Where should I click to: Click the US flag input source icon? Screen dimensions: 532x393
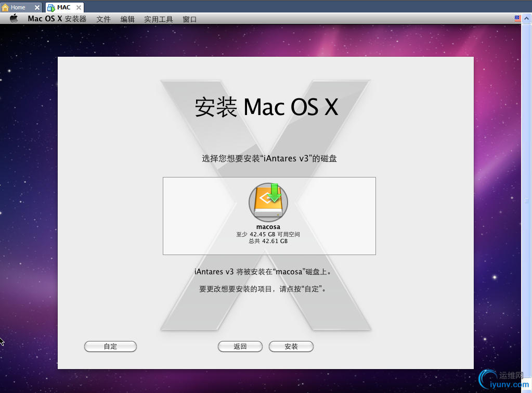click(x=517, y=18)
